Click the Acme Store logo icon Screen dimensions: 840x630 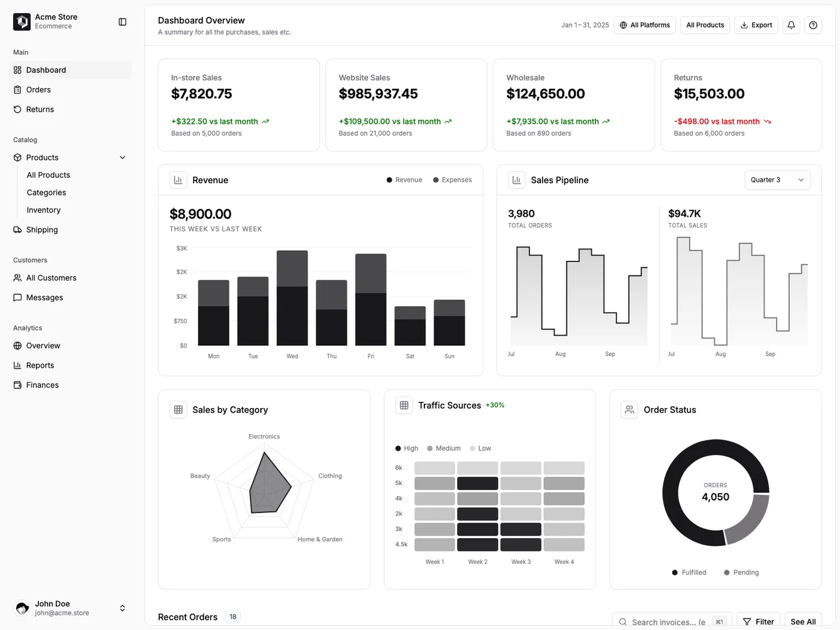(21, 21)
